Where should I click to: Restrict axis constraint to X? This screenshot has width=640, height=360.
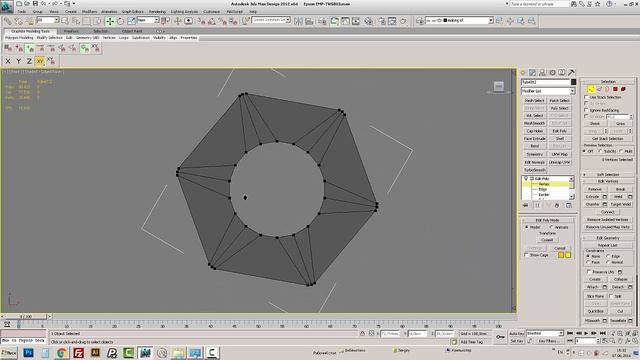8,61
